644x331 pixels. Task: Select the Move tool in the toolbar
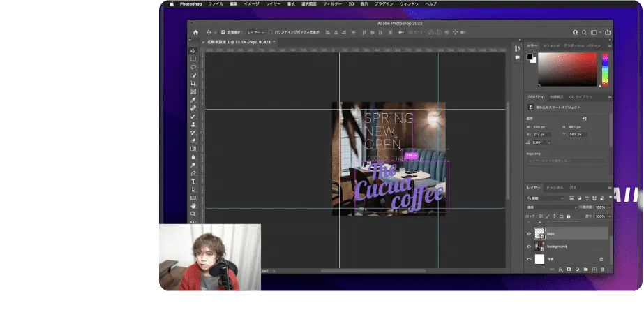click(x=193, y=51)
